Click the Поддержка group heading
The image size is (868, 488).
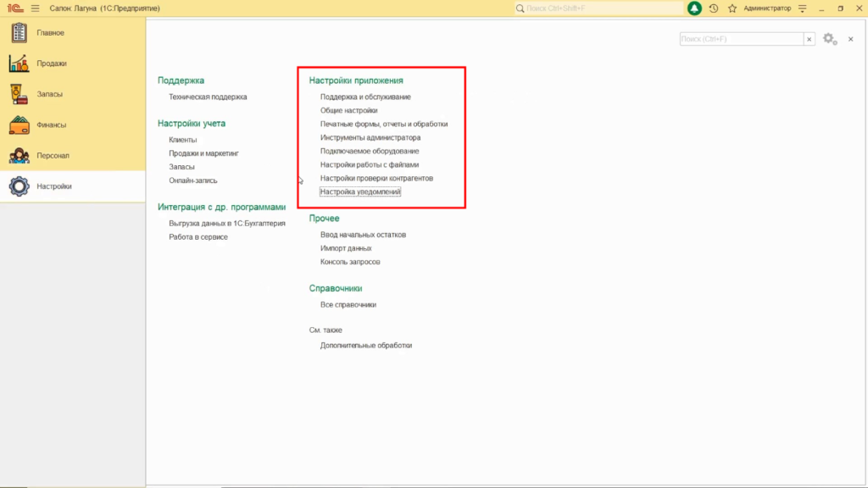[181, 80]
